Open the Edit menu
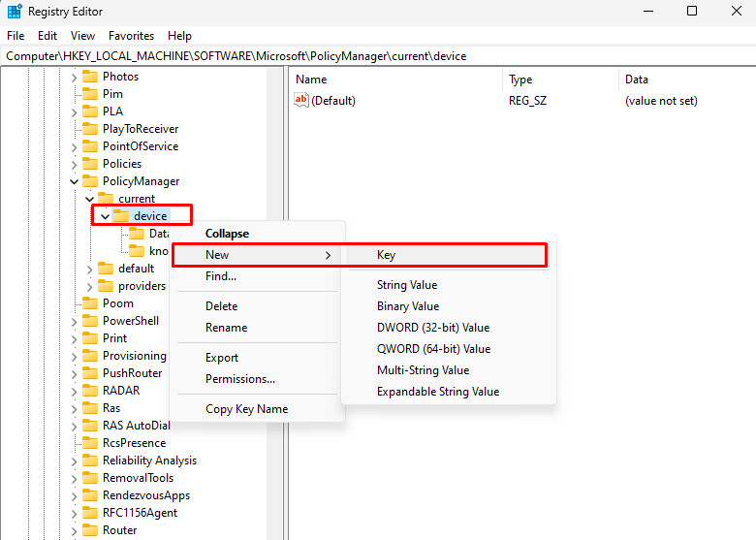This screenshot has width=756, height=540. click(x=47, y=36)
